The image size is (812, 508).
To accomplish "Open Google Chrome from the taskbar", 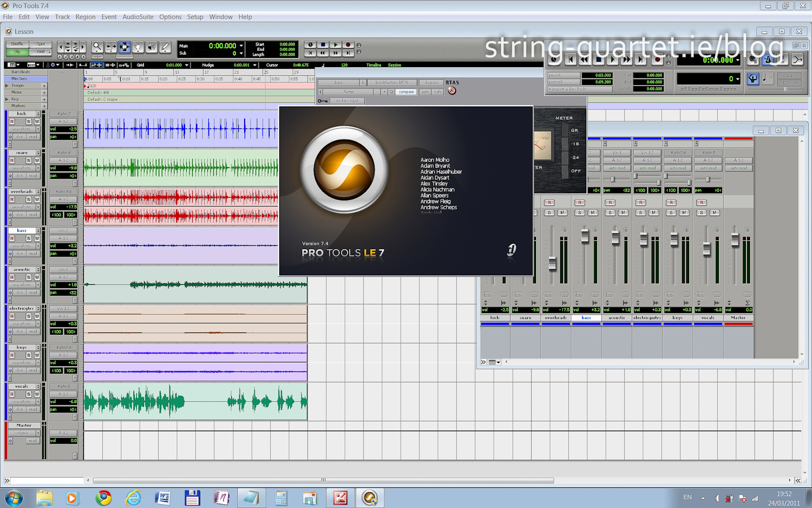I will click(x=103, y=498).
